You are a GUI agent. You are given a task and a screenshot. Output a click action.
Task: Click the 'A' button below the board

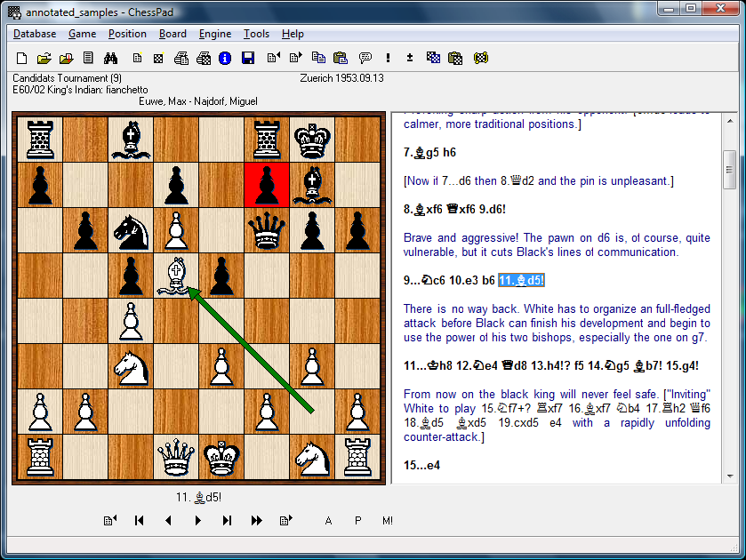[328, 521]
